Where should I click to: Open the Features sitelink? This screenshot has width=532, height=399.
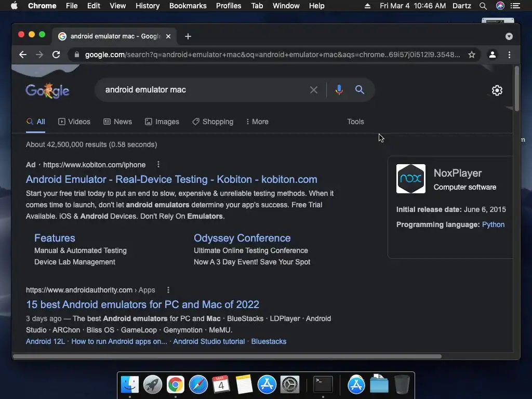(x=55, y=238)
